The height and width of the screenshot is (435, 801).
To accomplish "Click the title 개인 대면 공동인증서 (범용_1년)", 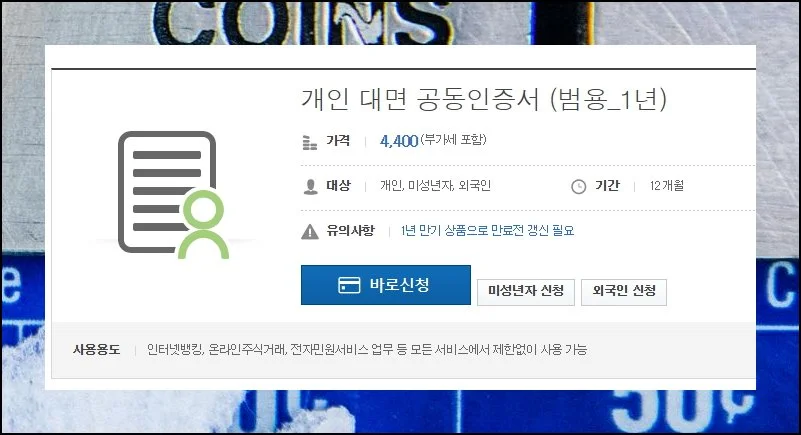I will click(484, 99).
